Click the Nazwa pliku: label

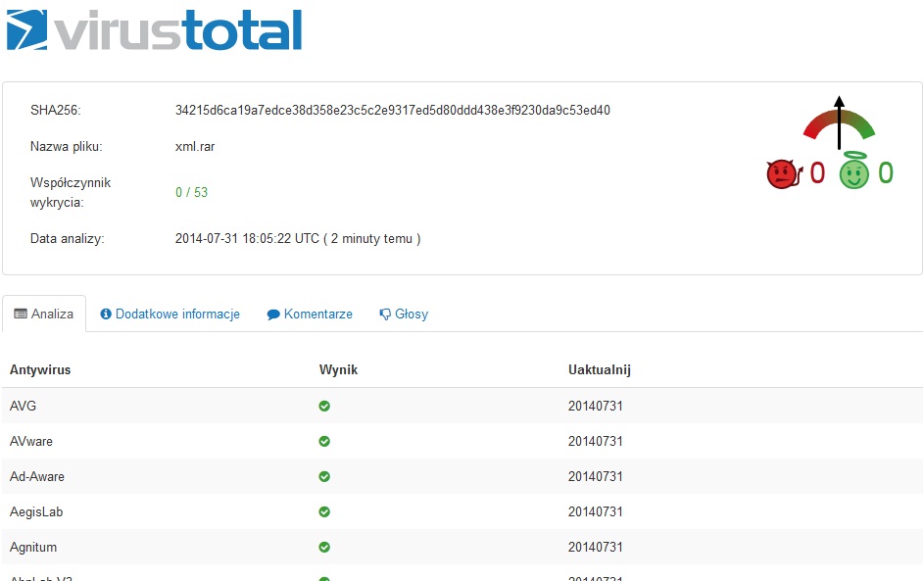[x=66, y=147]
